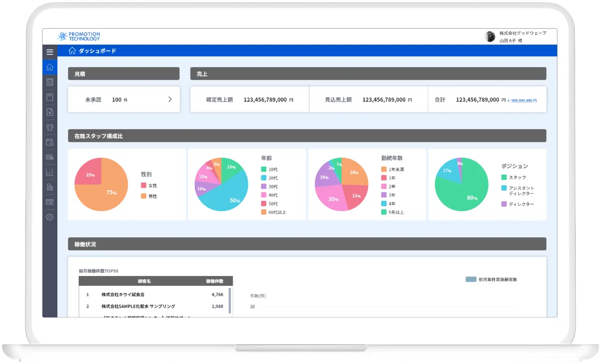This screenshot has height=364, width=601.
Task: Click the ディレクター legend entry with purple swatch
Action: click(x=518, y=204)
